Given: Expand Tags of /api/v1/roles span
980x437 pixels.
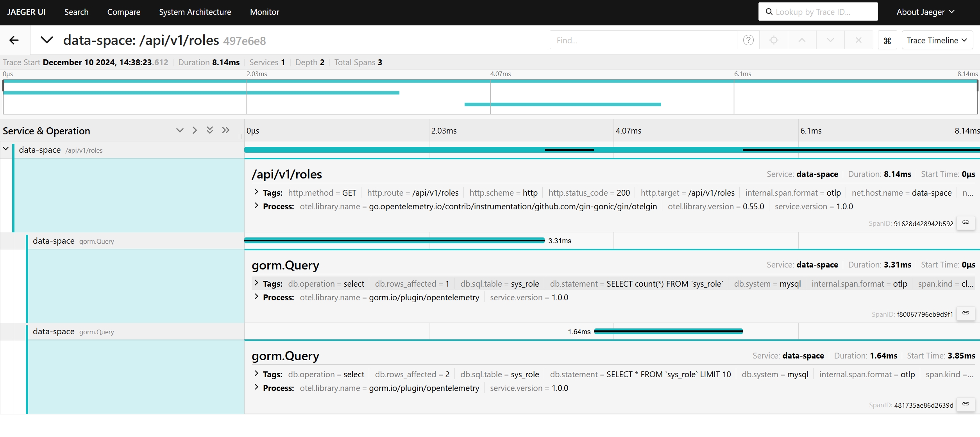Looking at the screenshot, I should pos(256,192).
